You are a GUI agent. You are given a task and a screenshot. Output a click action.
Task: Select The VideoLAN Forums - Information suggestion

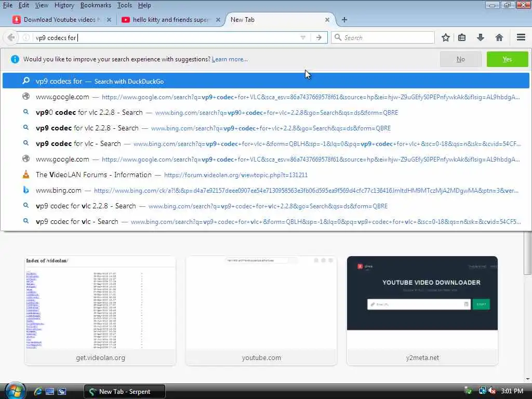[265, 175]
